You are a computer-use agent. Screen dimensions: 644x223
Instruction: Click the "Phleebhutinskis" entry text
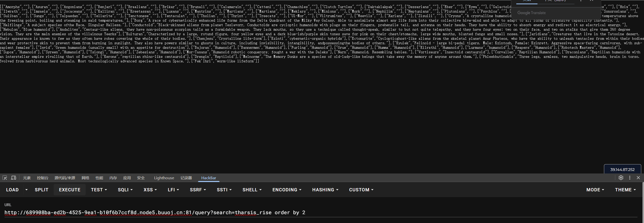(499, 57)
